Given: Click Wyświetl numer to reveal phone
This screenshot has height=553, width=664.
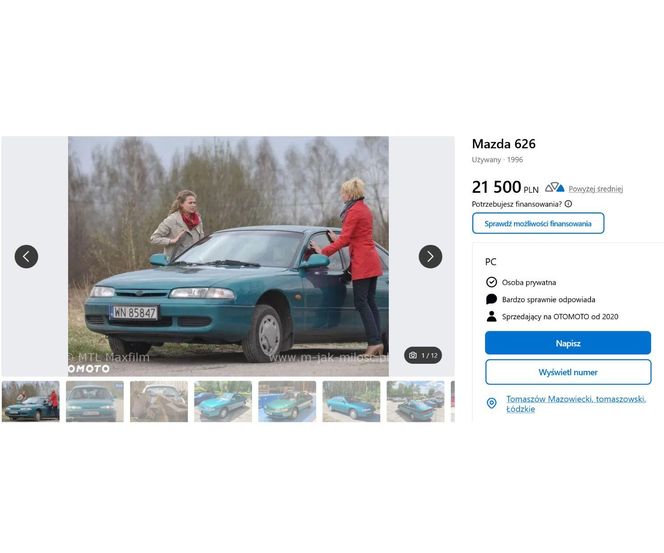Looking at the screenshot, I should coord(568,372).
